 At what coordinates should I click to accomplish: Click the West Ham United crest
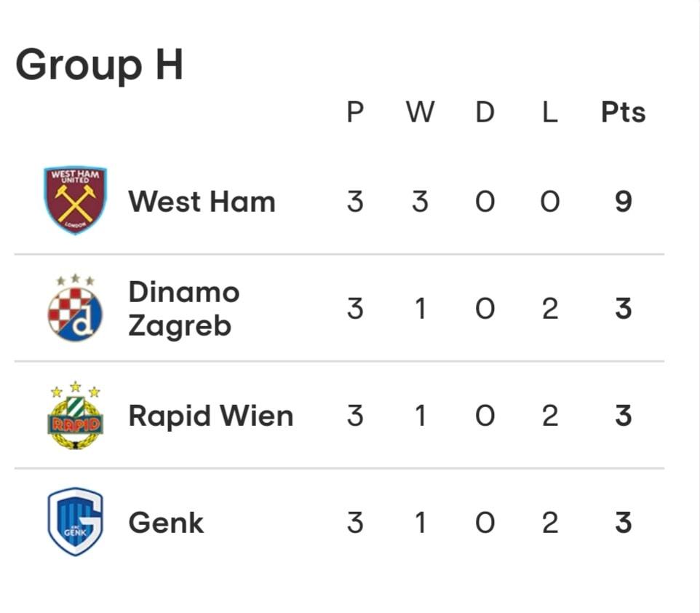coord(76,200)
